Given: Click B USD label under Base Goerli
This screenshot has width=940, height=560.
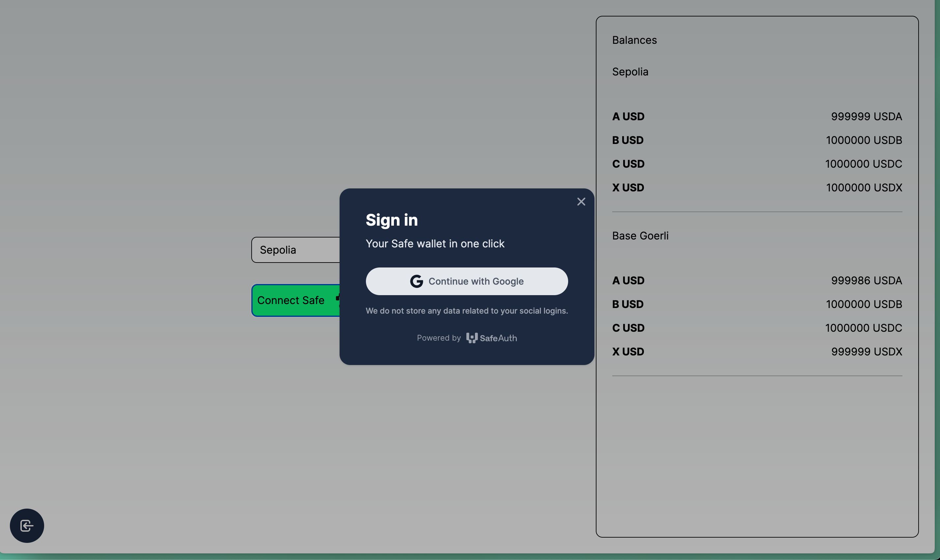Looking at the screenshot, I should [628, 304].
